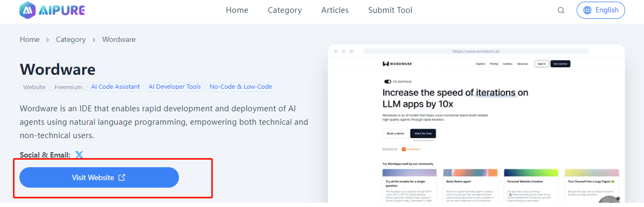Click the Wordware page title heading

coord(58,69)
